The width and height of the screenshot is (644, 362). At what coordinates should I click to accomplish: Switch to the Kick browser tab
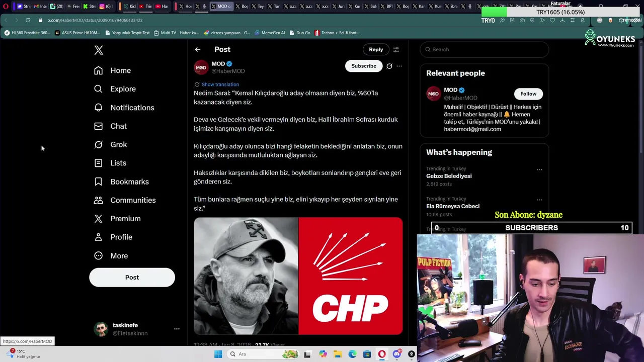pyautogui.click(x=129, y=6)
